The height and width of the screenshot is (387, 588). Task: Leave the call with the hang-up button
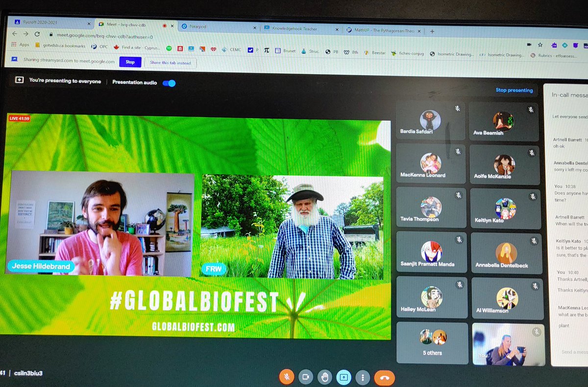pyautogui.click(x=384, y=378)
